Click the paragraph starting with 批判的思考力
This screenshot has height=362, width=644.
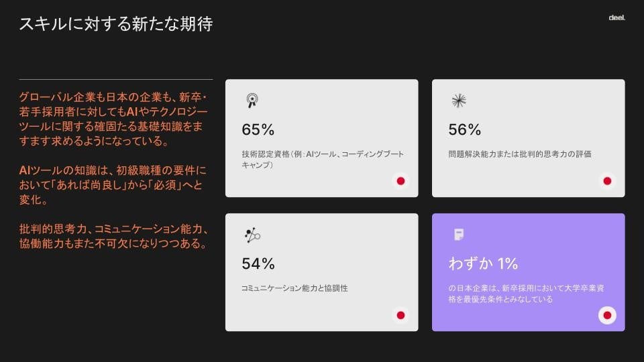114,236
